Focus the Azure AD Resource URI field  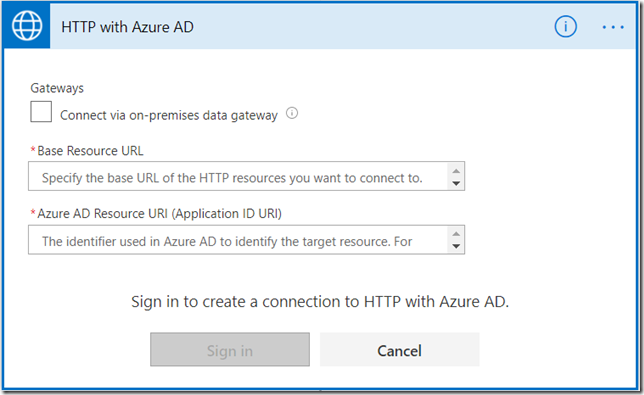(246, 240)
